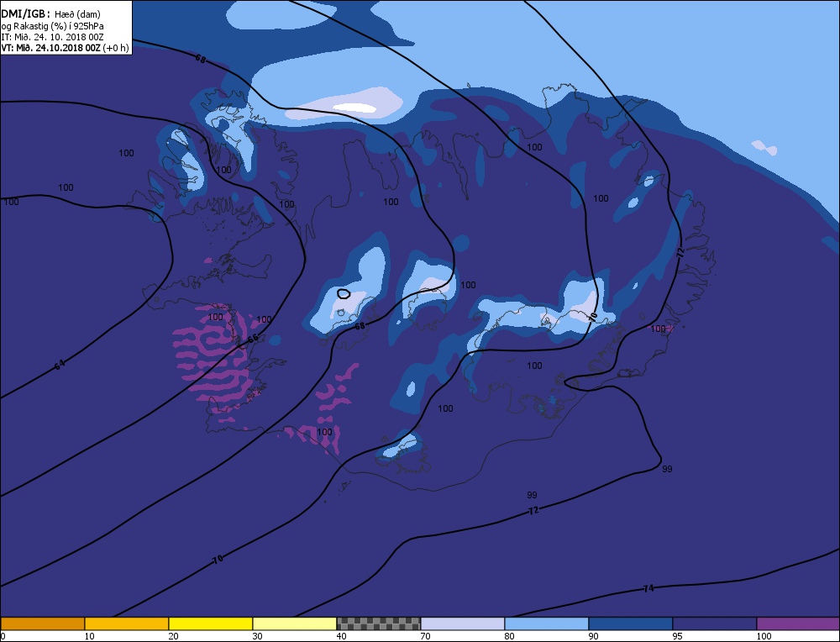Click the legend tick label '10'
Image resolution: width=840 pixels, height=642 pixels.
tap(90, 636)
